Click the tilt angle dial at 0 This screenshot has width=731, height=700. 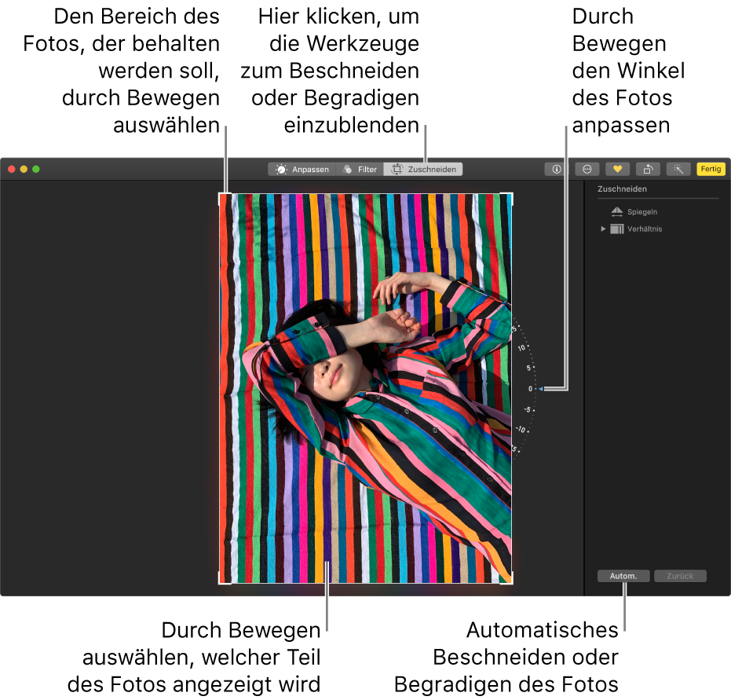tap(530, 388)
